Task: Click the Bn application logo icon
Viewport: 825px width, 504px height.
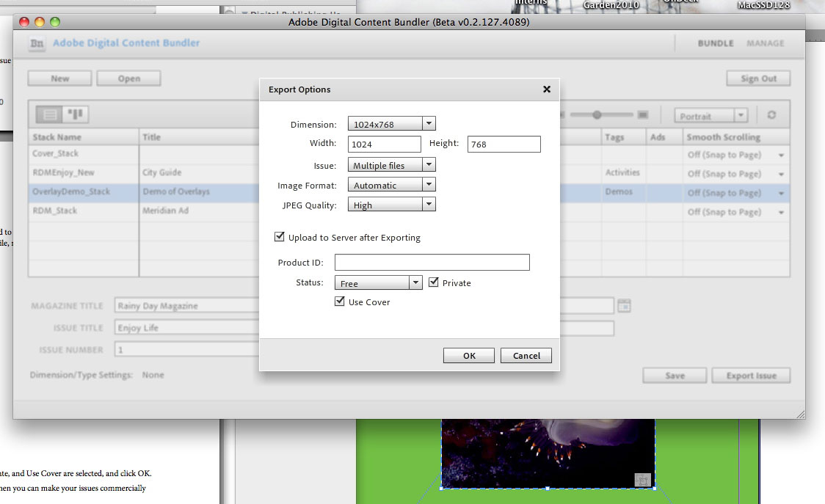Action: (x=37, y=44)
